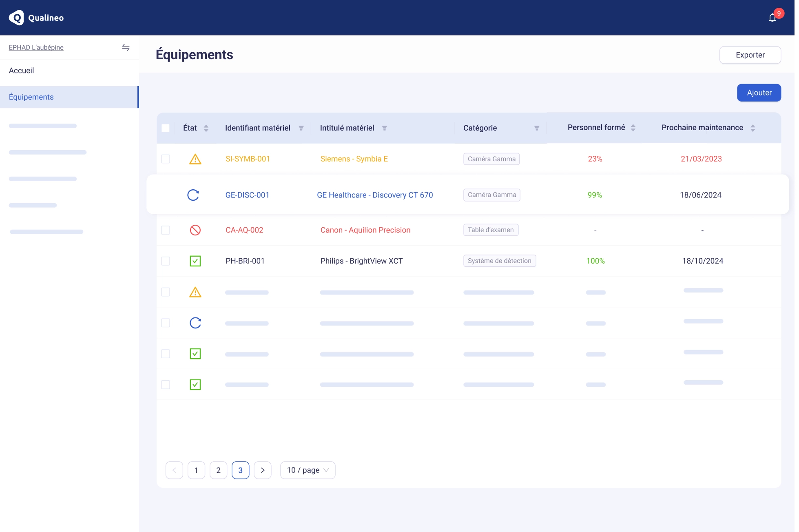
Task: Click the Exporter button
Action: 750,55
